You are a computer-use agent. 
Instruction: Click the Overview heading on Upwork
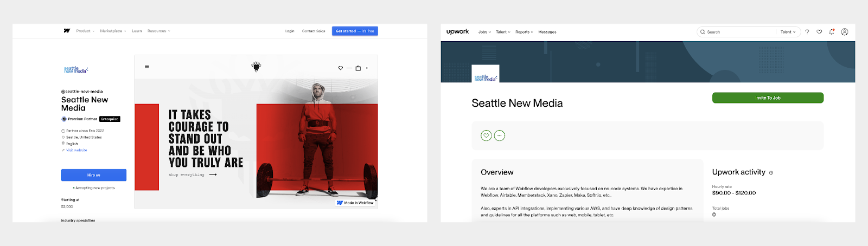(497, 172)
